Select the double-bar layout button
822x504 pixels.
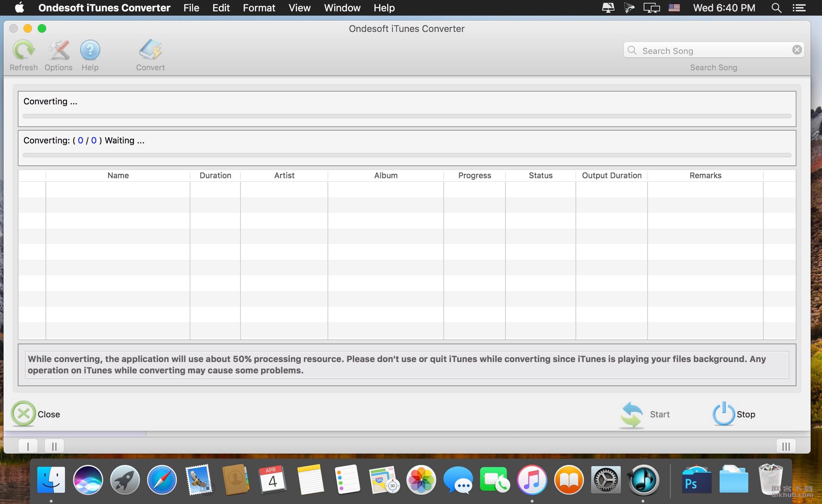(x=54, y=446)
